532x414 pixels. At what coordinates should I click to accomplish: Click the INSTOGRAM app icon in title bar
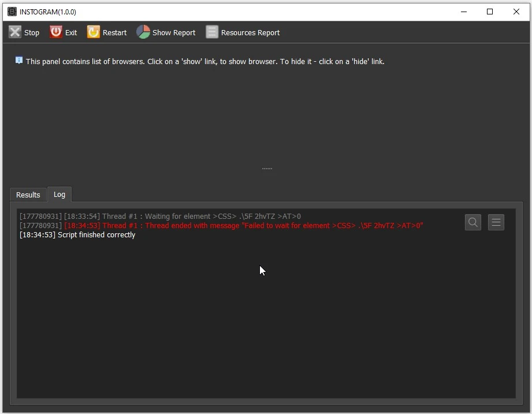[12, 12]
